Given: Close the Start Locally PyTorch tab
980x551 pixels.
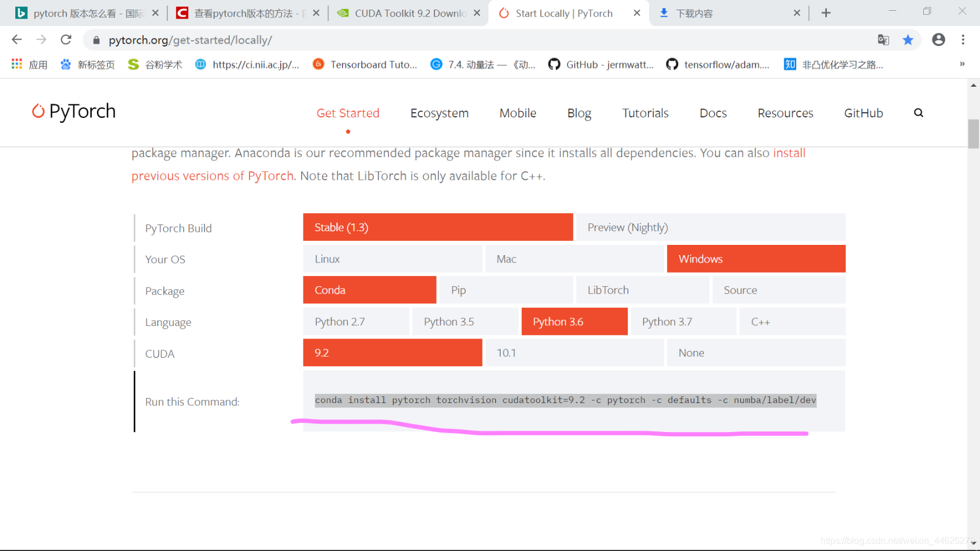Looking at the screenshot, I should pyautogui.click(x=637, y=13).
